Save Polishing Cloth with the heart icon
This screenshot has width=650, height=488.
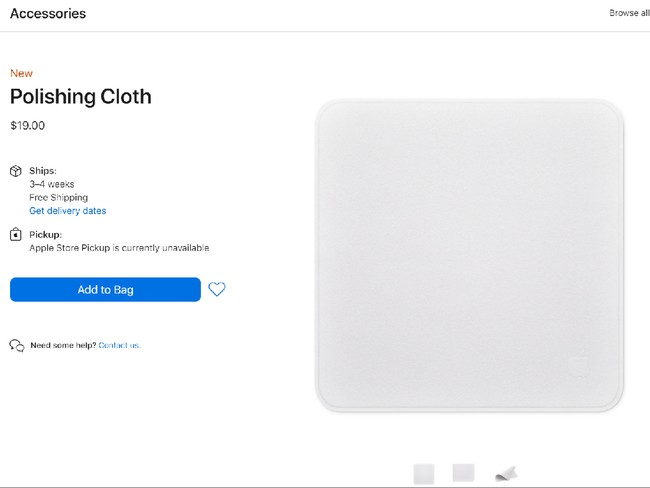coord(217,289)
